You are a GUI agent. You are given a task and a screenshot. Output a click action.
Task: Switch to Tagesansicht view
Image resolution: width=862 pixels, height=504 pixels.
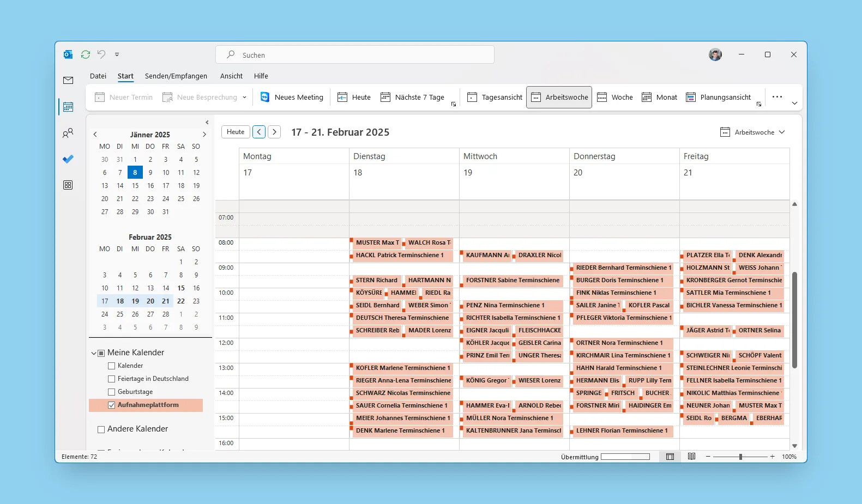[x=495, y=97]
